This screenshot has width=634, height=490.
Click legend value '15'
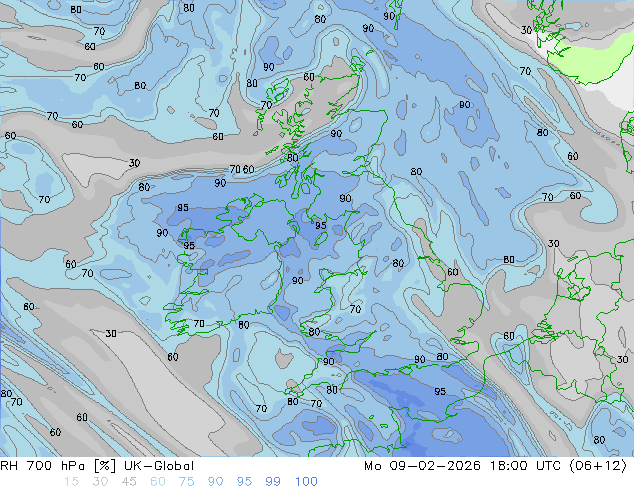click(71, 482)
